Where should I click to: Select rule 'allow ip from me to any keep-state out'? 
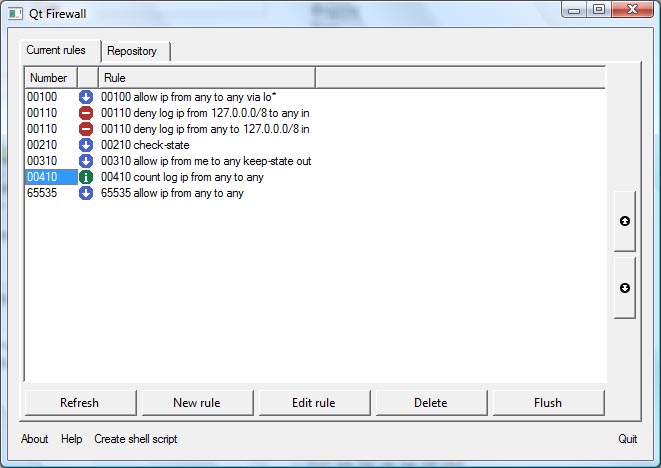(206, 161)
